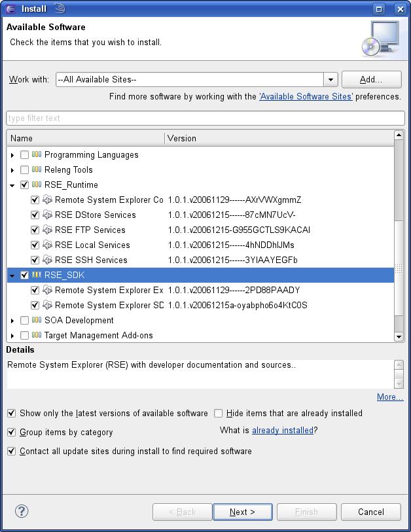Toggle Group items by category checkbox
Viewport: 411px width, 532px height.
pyautogui.click(x=11, y=433)
